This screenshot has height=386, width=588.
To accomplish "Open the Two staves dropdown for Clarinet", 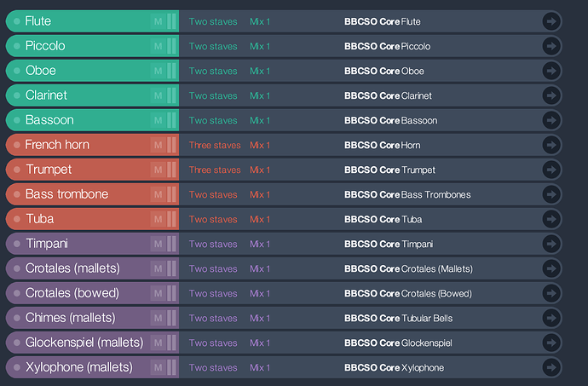I will click(x=213, y=95).
